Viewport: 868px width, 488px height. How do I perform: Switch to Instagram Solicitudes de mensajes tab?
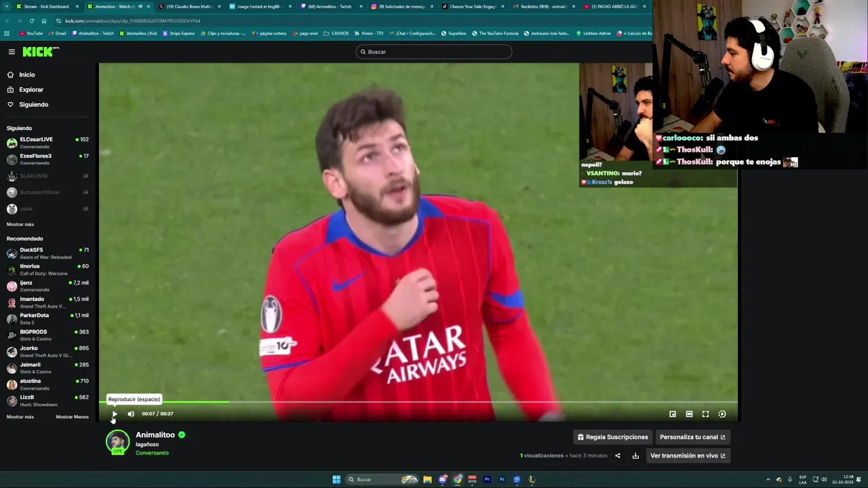pos(401,6)
